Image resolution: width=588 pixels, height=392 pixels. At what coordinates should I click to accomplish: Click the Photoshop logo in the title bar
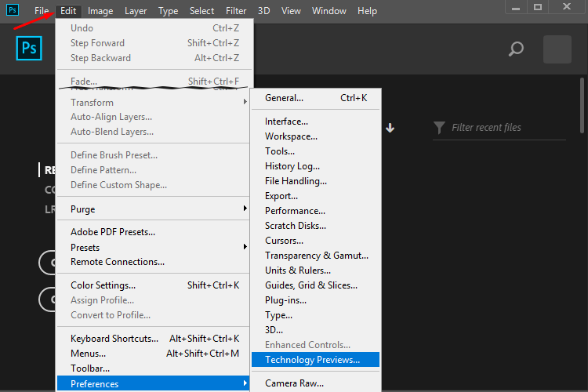coord(13,9)
